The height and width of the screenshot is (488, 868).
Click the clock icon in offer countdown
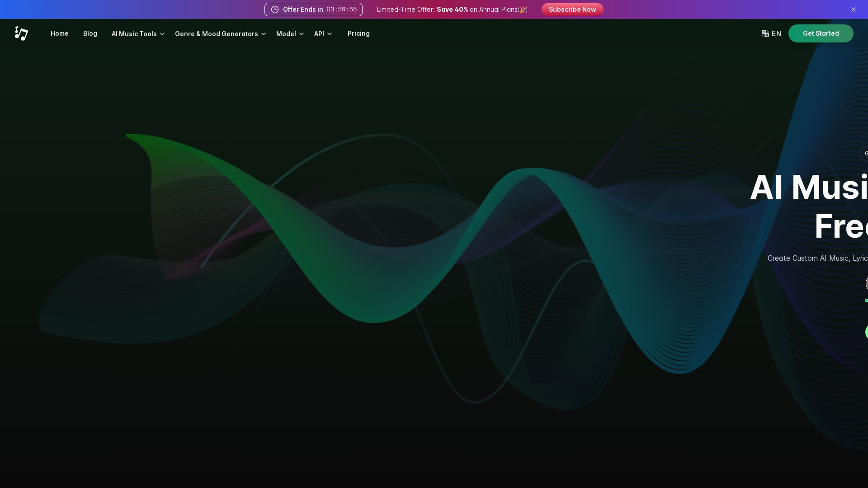coord(275,9)
